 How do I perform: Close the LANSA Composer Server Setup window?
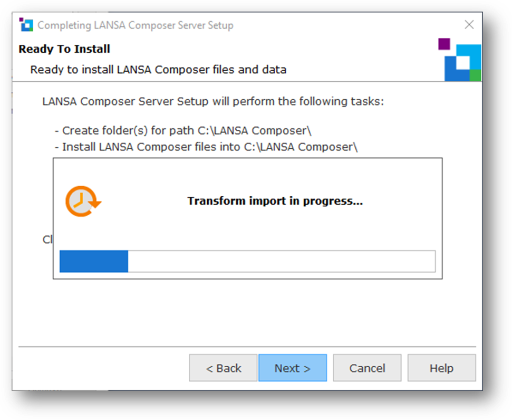[x=469, y=25]
